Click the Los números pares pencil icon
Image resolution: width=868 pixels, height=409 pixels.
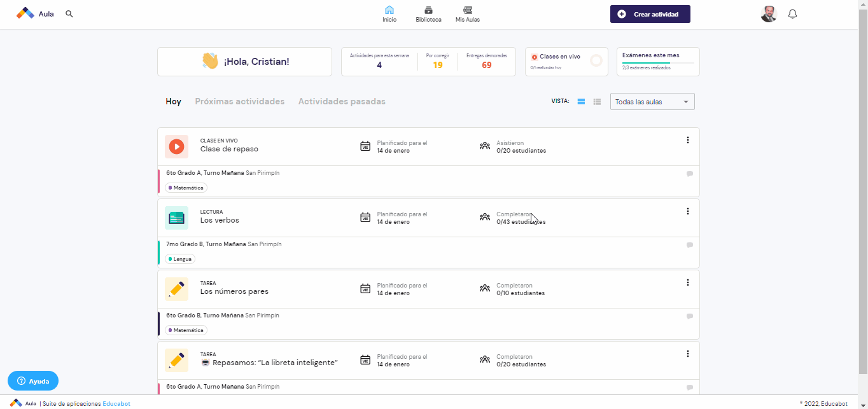pyautogui.click(x=176, y=289)
